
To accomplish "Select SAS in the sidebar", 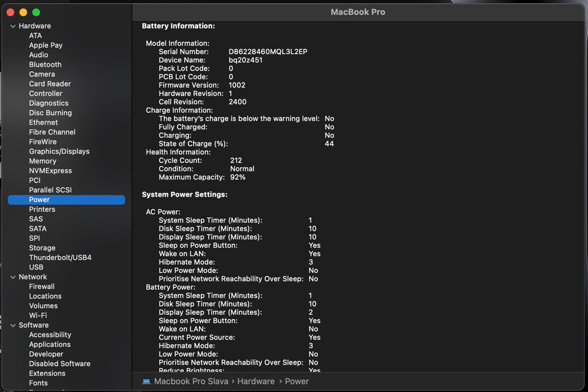I will 36,219.
